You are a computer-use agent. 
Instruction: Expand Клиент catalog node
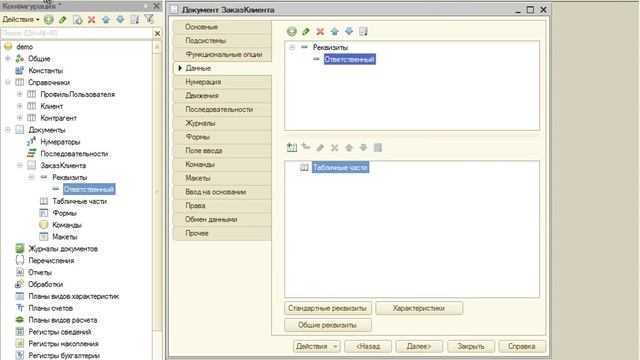[20, 106]
